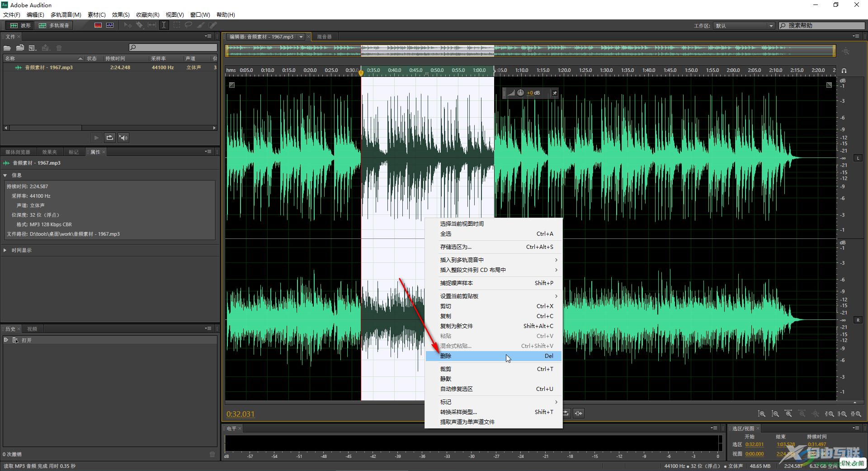Open the 多轨混音(M) menu
This screenshot has width=868, height=471.
coord(66,14)
